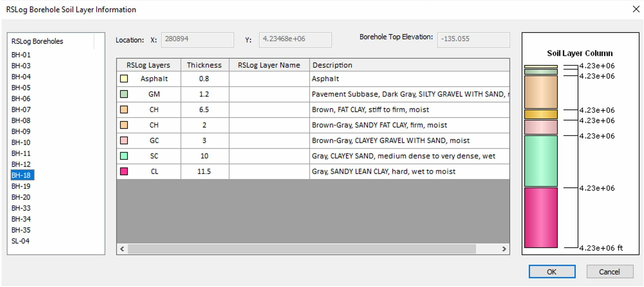Viewport: 644px width, 287px height.
Task: Click the CL layer name cell
Action: click(x=269, y=171)
